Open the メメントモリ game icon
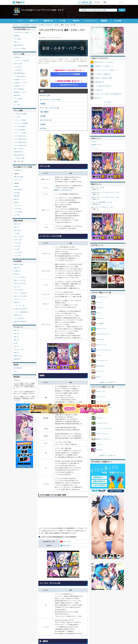 [93, 371]
